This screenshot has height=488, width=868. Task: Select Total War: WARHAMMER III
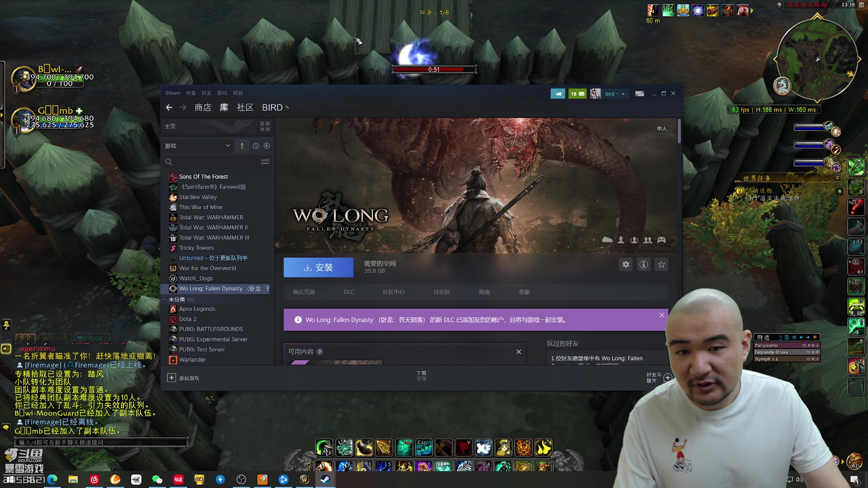pyautogui.click(x=214, y=238)
